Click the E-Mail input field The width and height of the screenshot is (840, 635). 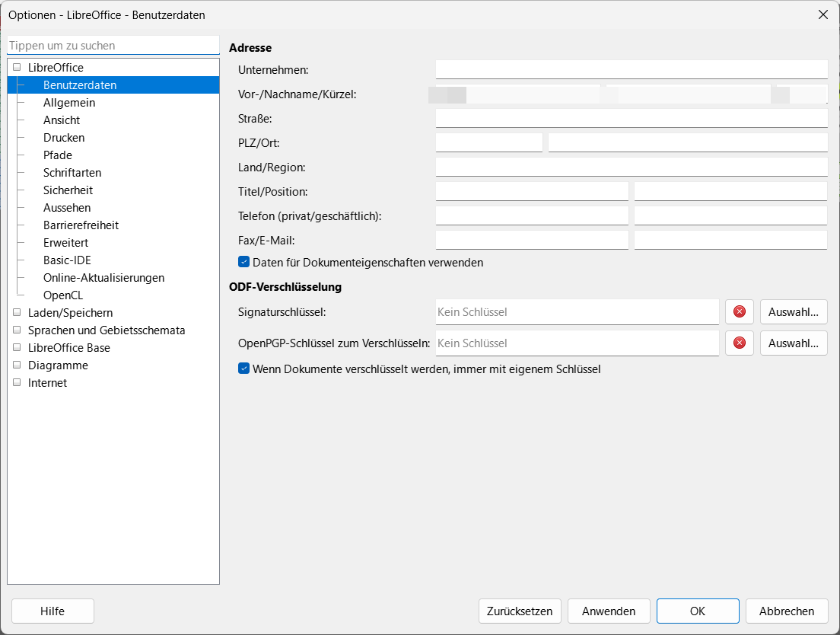pyautogui.click(x=730, y=240)
